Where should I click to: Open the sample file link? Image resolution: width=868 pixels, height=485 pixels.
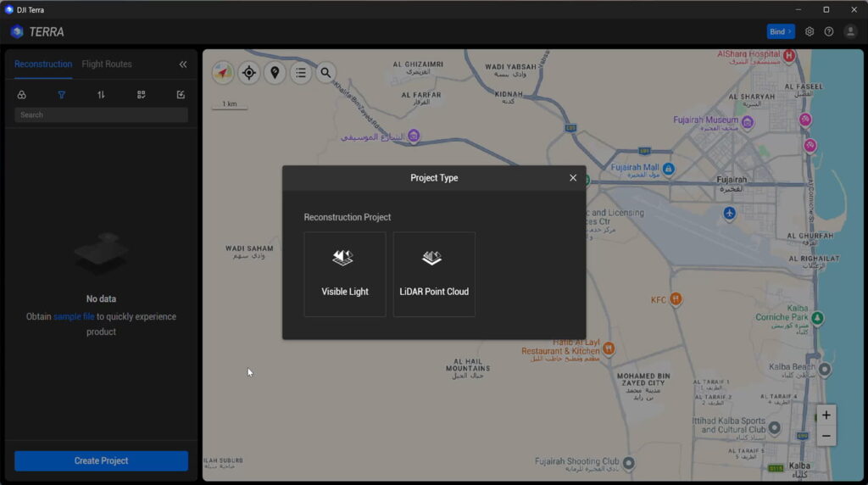point(74,316)
